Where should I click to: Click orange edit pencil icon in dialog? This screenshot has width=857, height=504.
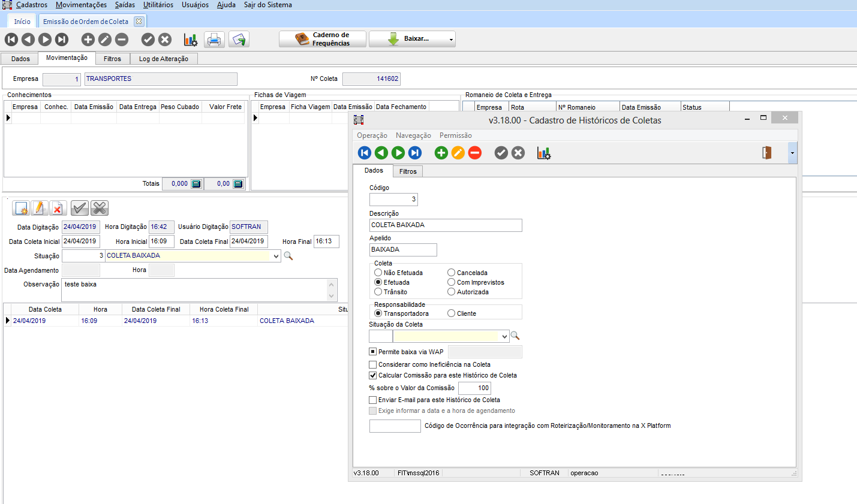pos(458,153)
